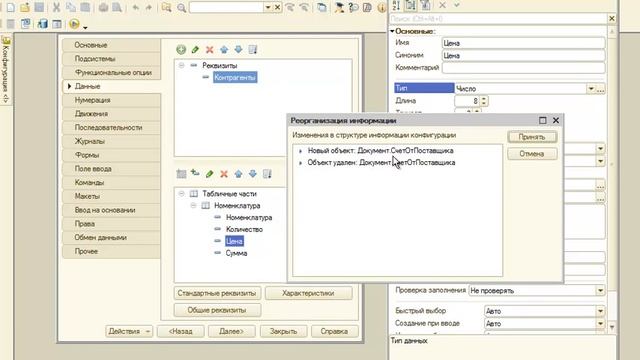Screen dimensions: 640x360
Task: Open the Права tab
Action: pos(111,224)
